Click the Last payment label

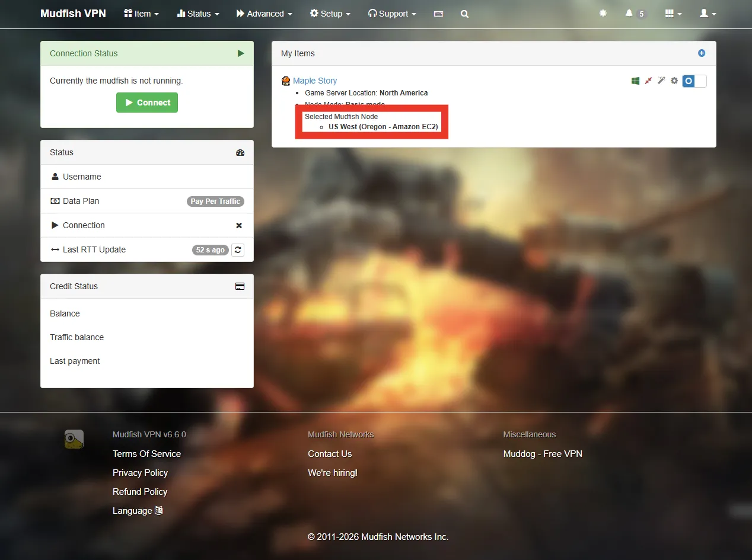click(x=75, y=361)
